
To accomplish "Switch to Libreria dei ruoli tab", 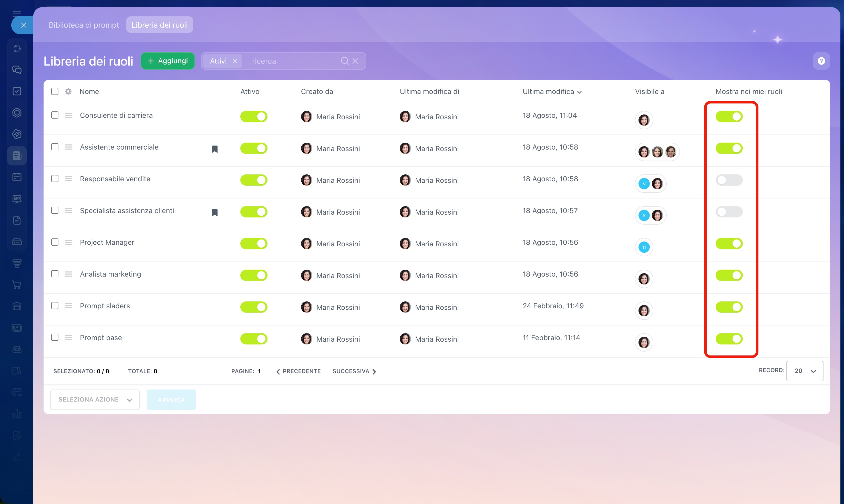I will (160, 25).
